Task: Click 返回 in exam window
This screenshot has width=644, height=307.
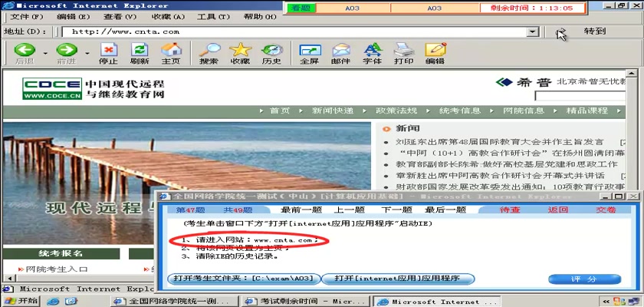Action: [x=558, y=210]
